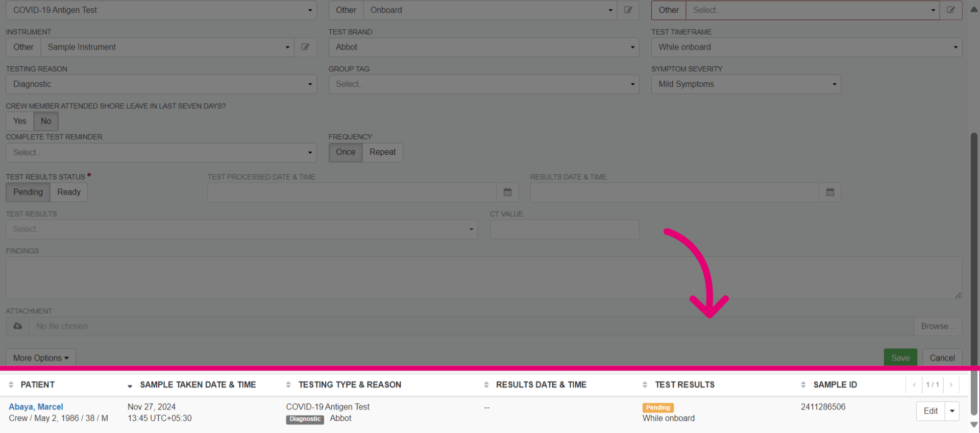Viewport: 980px width, 433px height.
Task: Open Sample Instrument dropdown
Action: 167,47
